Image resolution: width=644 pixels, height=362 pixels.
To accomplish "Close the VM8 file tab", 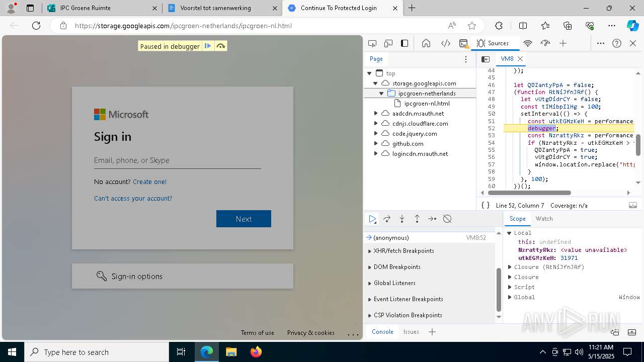I will [x=521, y=59].
